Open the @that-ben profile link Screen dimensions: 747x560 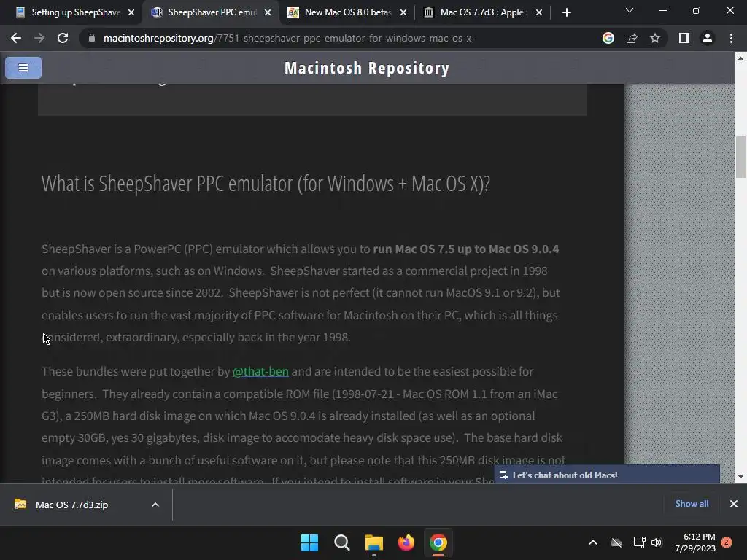click(260, 371)
